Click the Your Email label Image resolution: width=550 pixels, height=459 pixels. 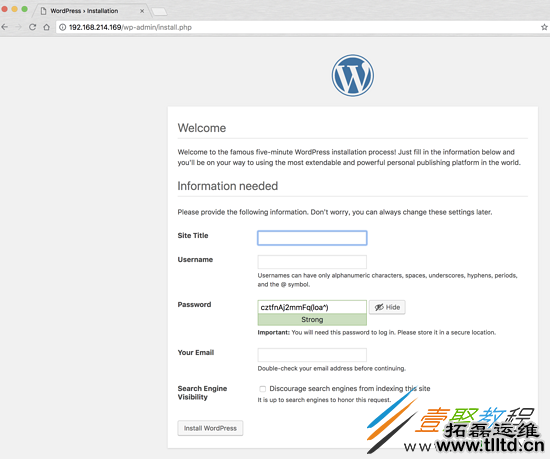point(196,352)
